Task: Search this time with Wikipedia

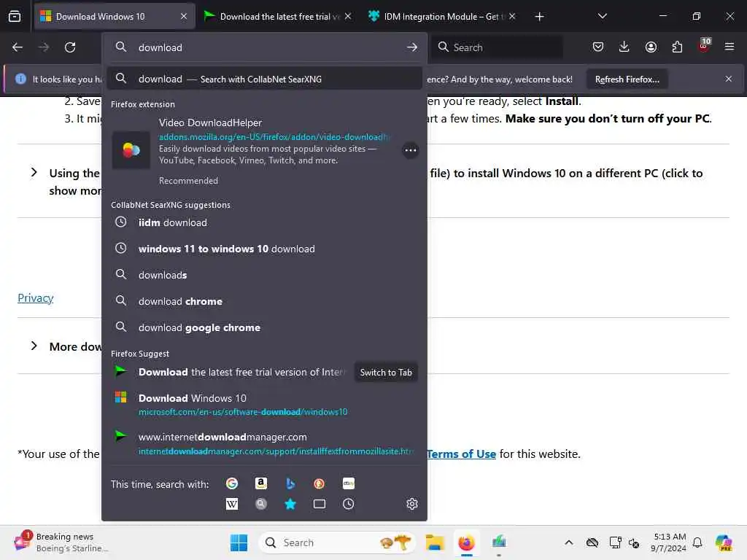Action: click(232, 504)
